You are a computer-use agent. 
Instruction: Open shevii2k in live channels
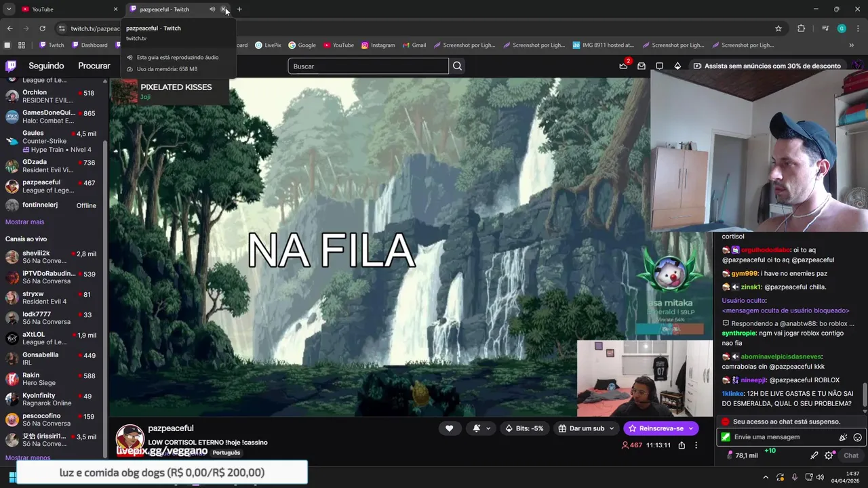click(x=54, y=257)
